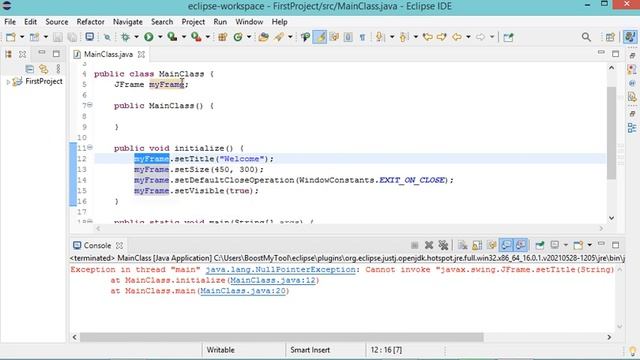Click the Previous Annotation up arrow icon
The image size is (640, 360).
pos(404,37)
